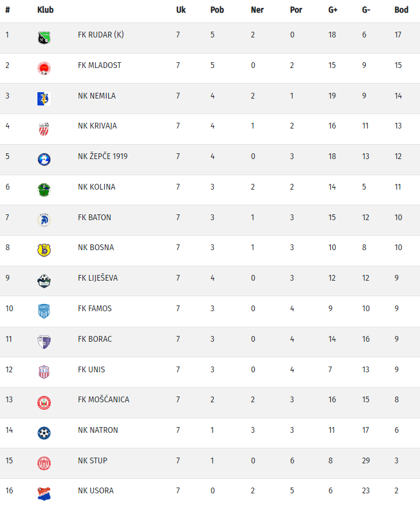Open the FK Moščanica team name
Image resolution: width=420 pixels, height=506 pixels.
click(103, 399)
